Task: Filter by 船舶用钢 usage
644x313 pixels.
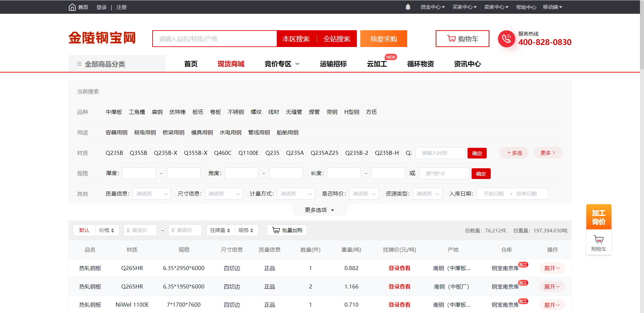Action: [x=287, y=132]
